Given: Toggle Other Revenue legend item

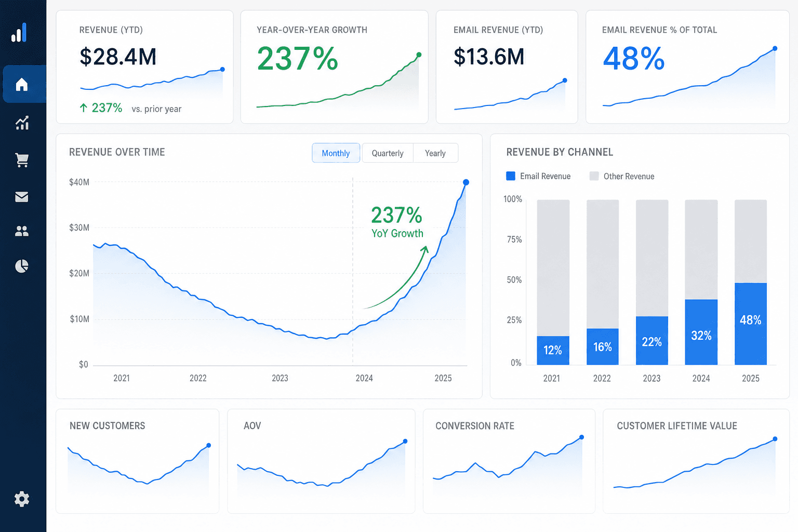Looking at the screenshot, I should pos(622,176).
